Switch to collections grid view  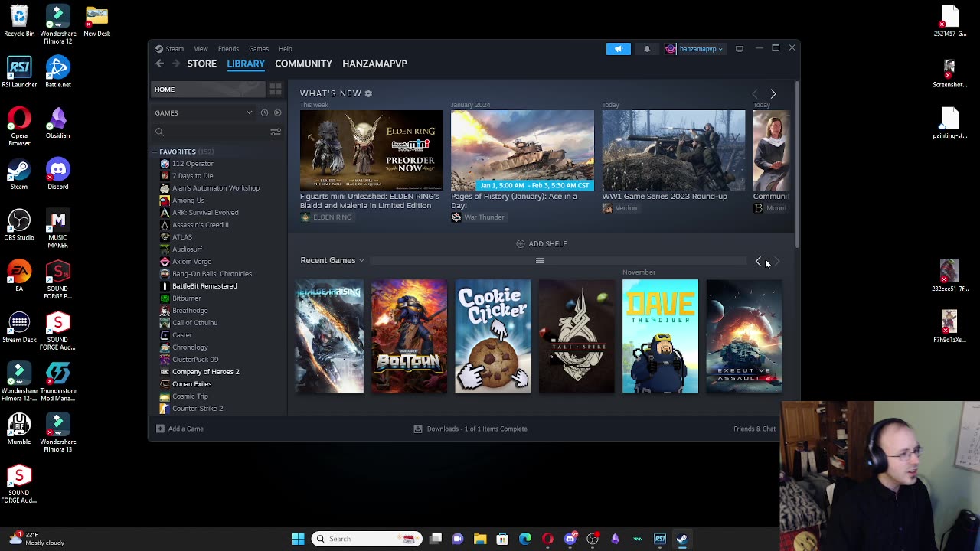pos(276,90)
